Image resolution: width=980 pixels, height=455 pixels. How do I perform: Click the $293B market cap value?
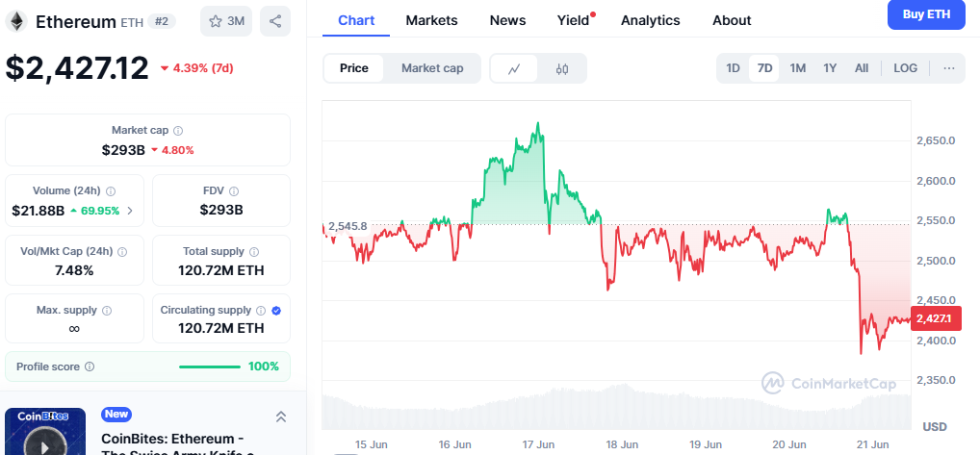pos(123,150)
